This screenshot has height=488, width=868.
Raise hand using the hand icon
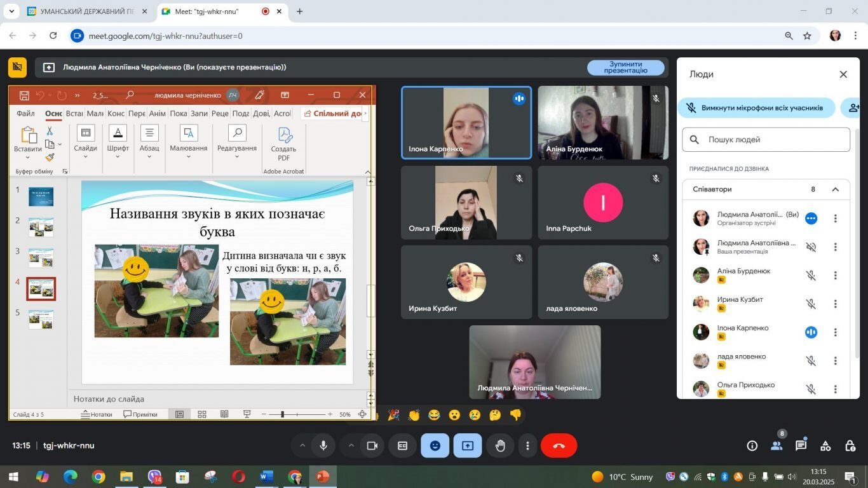tap(500, 446)
